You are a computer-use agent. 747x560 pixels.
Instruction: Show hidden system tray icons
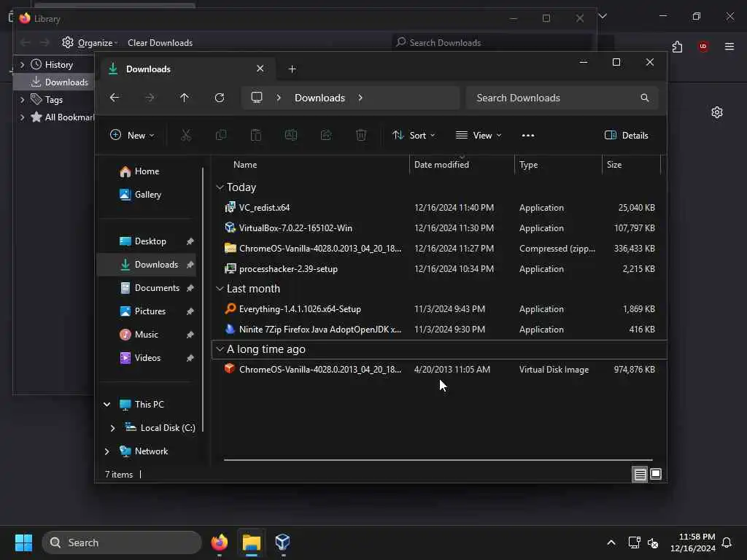point(611,542)
